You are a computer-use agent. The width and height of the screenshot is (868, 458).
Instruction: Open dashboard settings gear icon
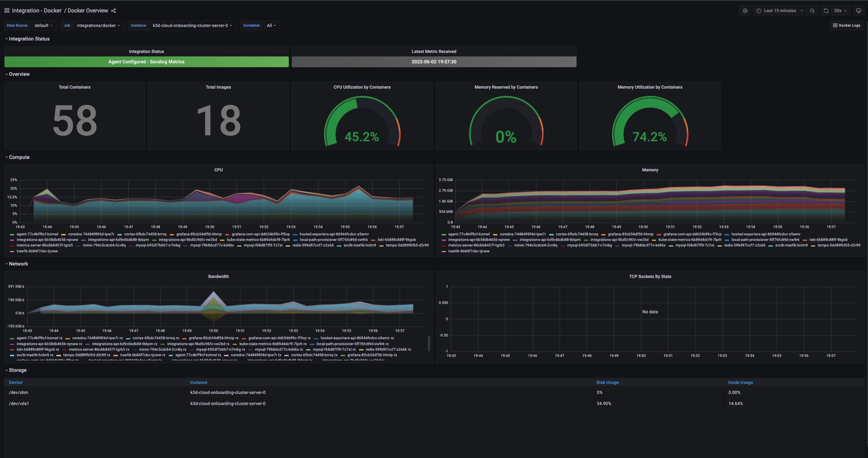(745, 11)
